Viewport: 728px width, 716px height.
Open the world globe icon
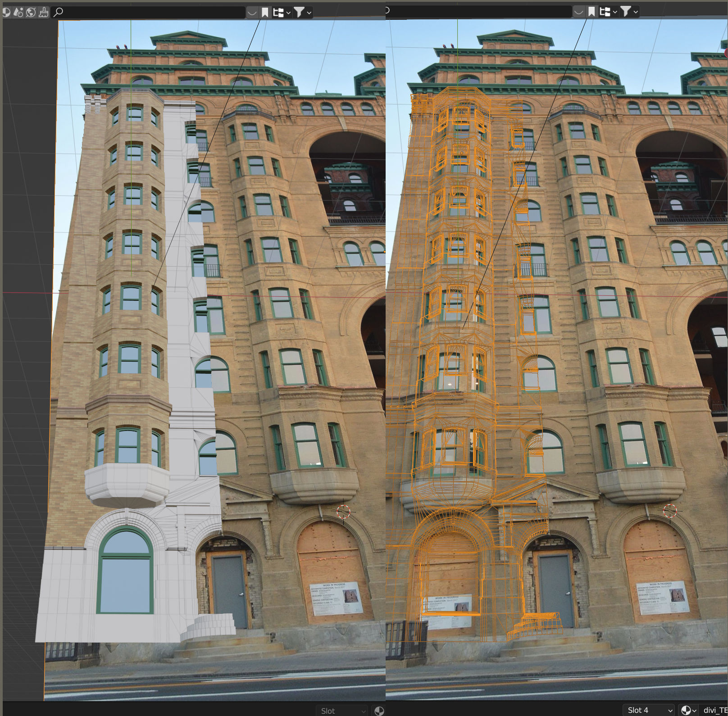[31, 12]
